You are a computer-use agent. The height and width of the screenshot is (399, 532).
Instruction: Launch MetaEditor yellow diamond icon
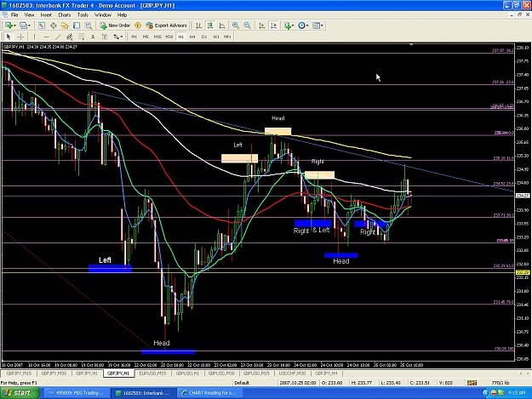pos(138,26)
